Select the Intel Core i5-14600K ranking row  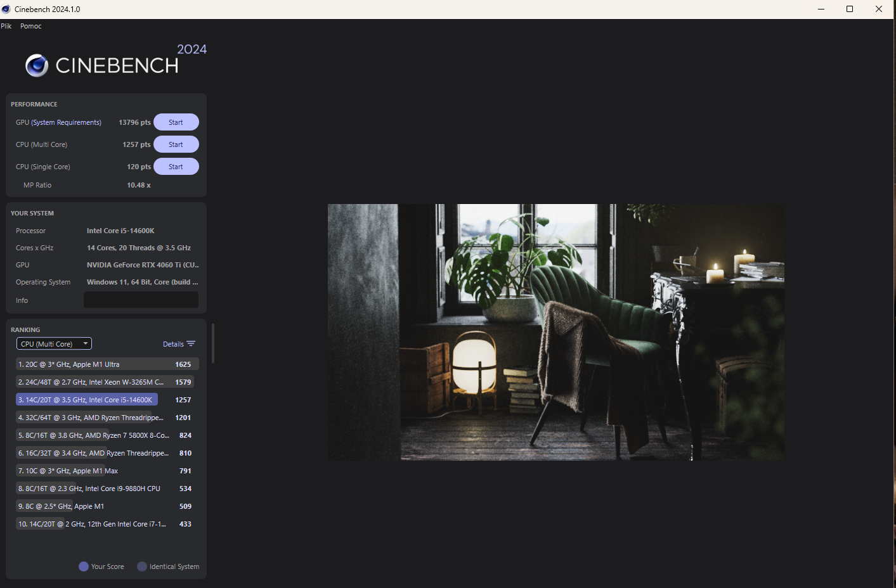pos(107,400)
